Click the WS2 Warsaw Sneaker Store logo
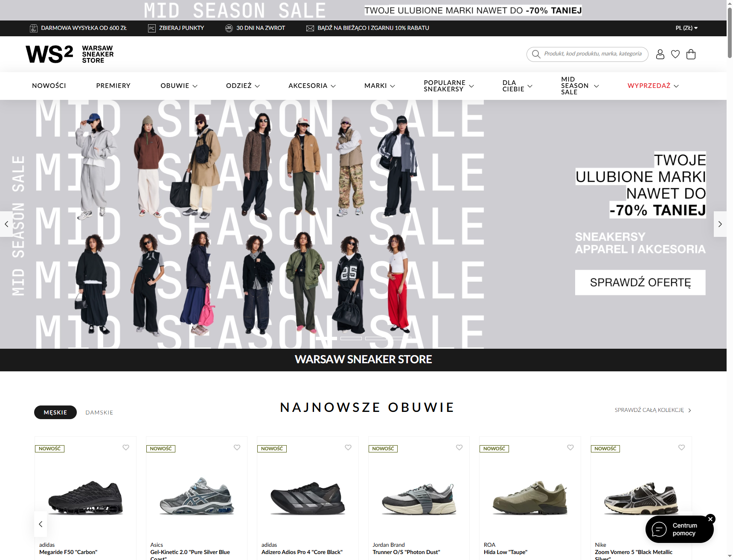The height and width of the screenshot is (560, 733). [x=70, y=54]
